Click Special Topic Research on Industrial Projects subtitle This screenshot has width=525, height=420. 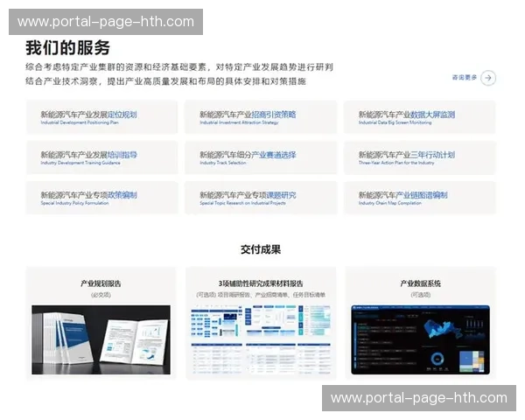[x=242, y=203]
